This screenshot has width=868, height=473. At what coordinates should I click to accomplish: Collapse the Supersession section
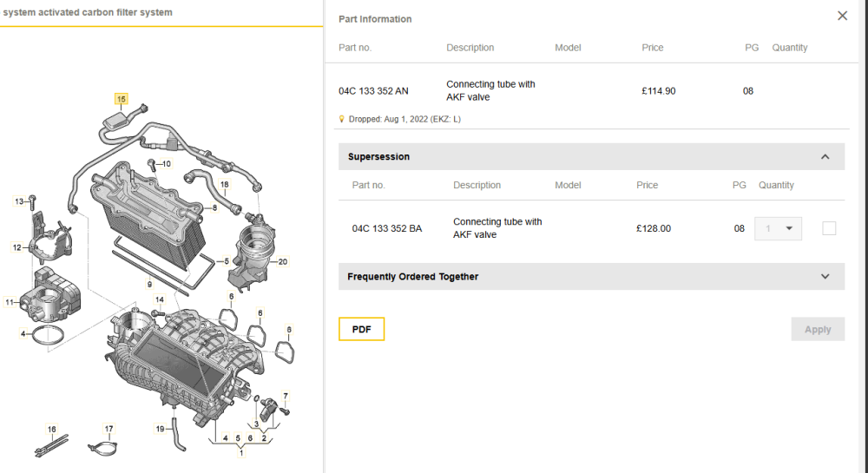click(x=825, y=156)
